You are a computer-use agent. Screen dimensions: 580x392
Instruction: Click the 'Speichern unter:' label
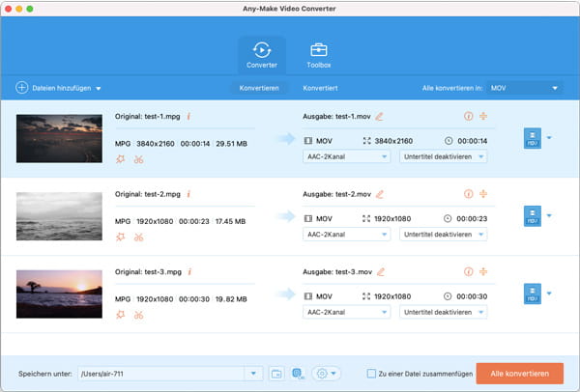(x=45, y=374)
